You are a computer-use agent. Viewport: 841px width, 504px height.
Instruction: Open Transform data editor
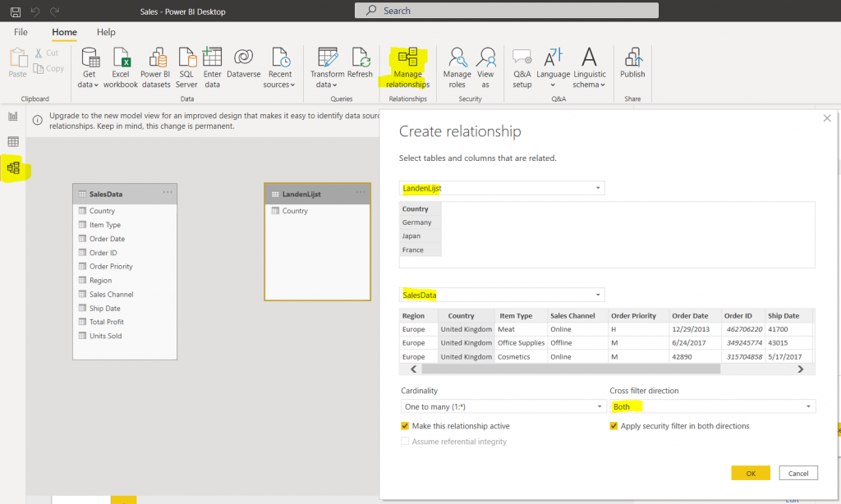point(327,67)
